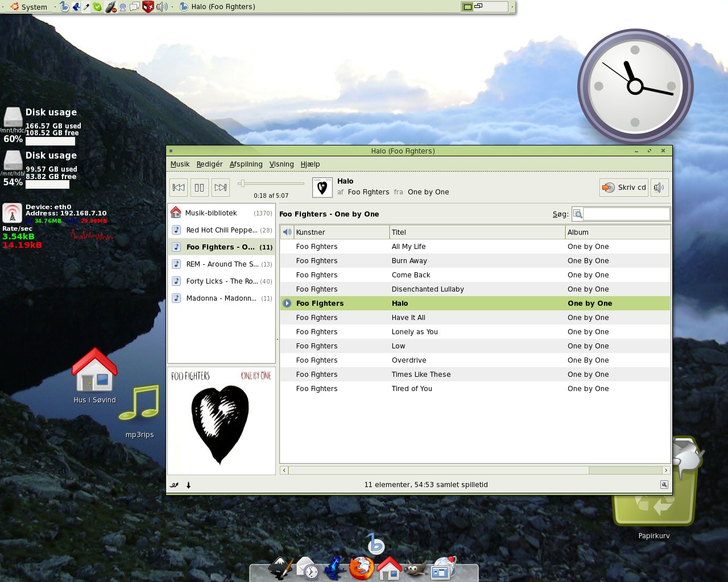Select the track All My Life

click(475, 247)
